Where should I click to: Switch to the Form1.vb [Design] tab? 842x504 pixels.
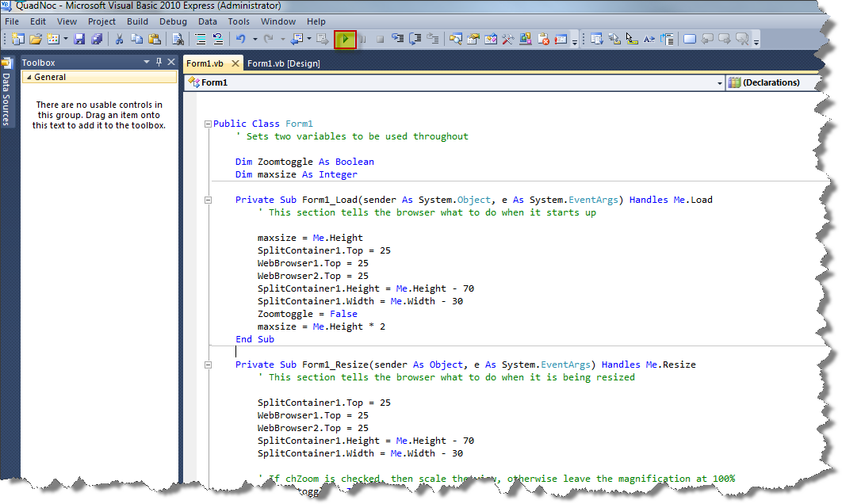[283, 63]
